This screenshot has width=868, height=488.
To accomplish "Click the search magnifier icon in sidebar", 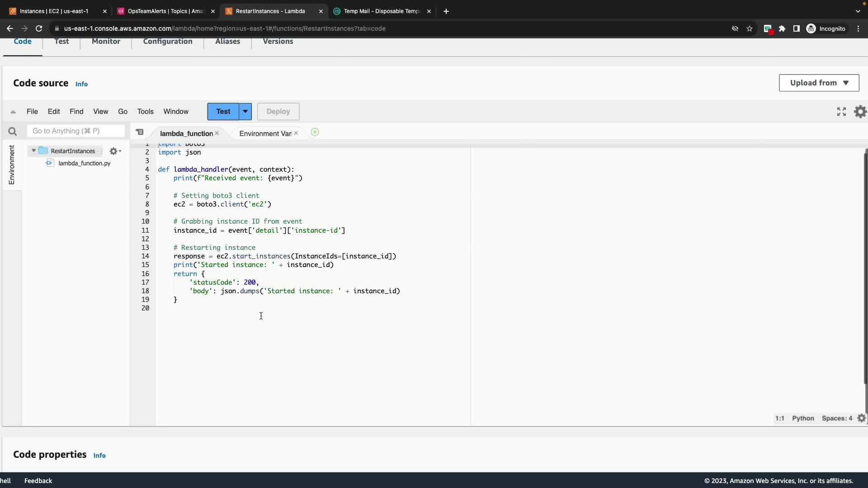I will coord(12,131).
